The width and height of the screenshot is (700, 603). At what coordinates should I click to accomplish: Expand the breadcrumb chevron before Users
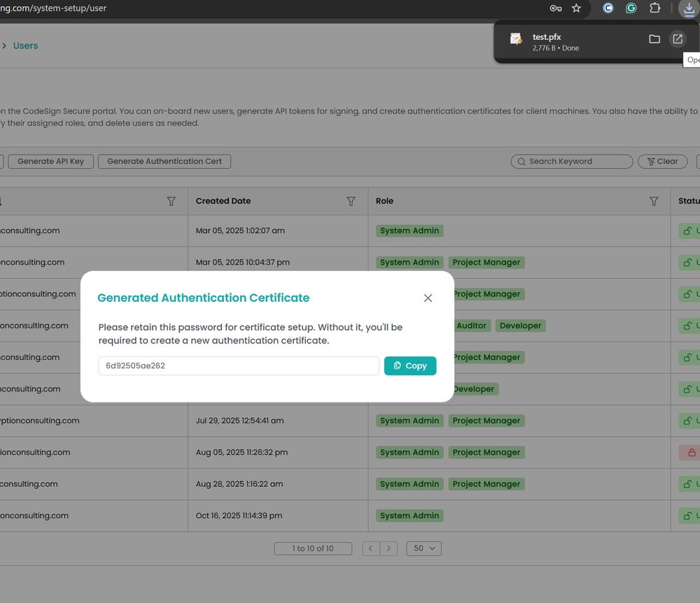point(4,46)
